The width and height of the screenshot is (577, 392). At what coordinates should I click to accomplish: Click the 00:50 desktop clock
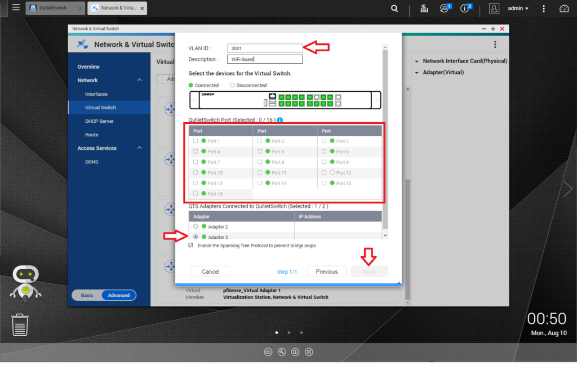[x=547, y=319]
